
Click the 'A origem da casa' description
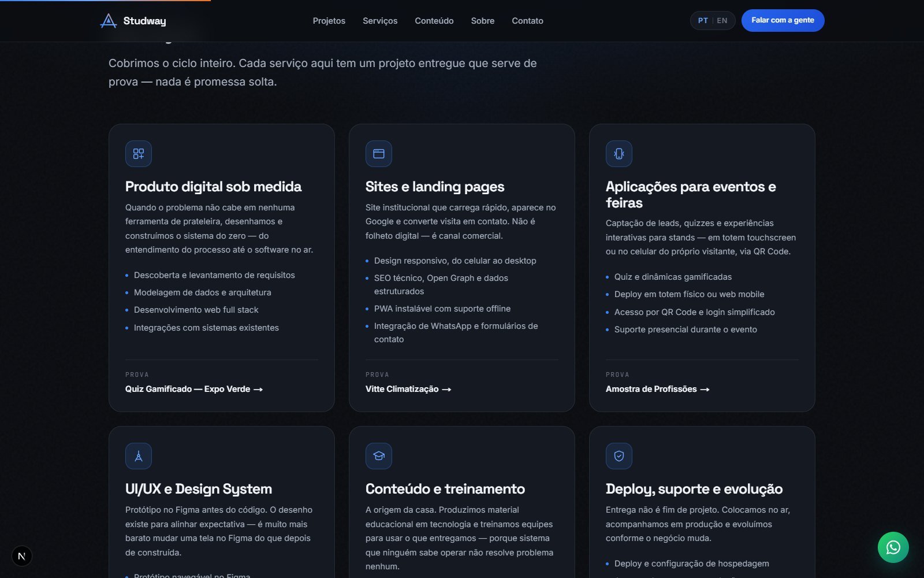pyautogui.click(x=459, y=538)
